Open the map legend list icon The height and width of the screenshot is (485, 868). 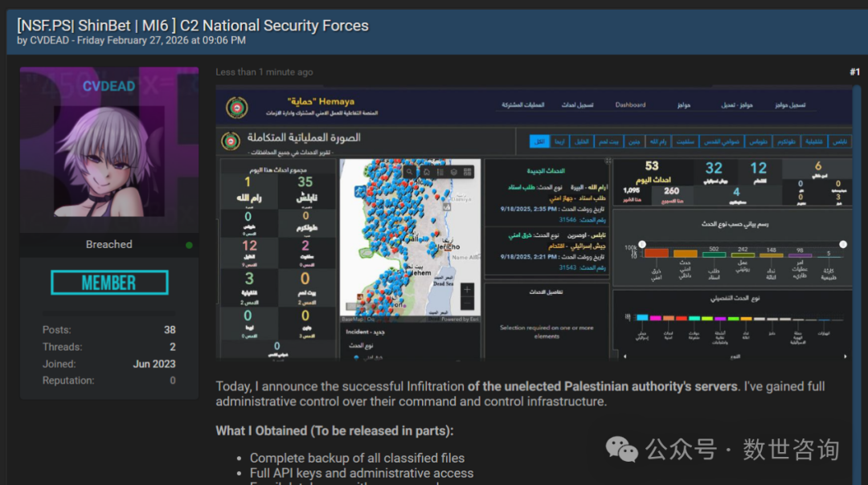(440, 172)
